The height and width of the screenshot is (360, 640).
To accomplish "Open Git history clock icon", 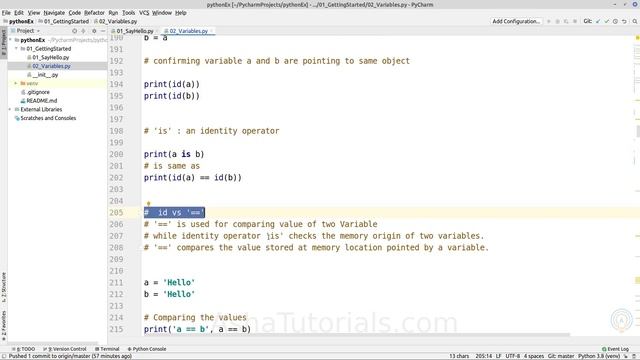I will click(x=616, y=21).
